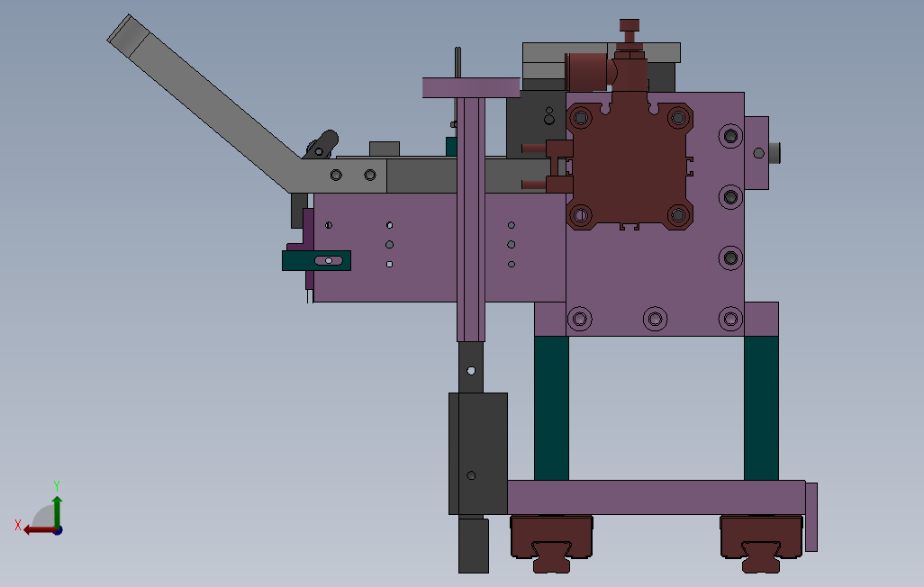Click the green Y axis arrow on the triad
This screenshot has height=587, width=924.
click(57, 511)
